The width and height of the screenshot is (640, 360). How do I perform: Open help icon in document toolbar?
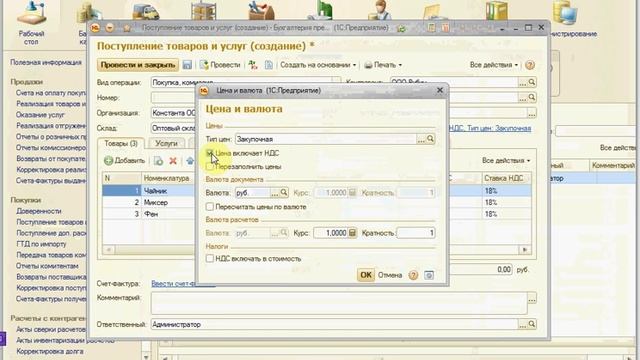tap(530, 65)
